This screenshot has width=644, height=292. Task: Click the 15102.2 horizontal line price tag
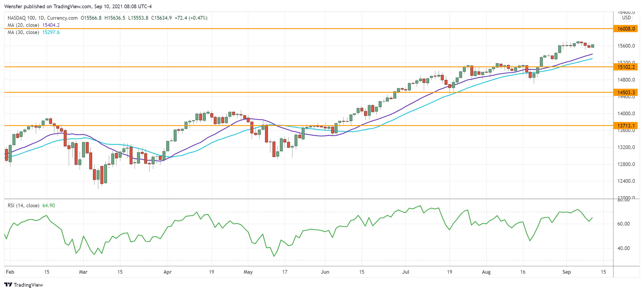pyautogui.click(x=626, y=67)
